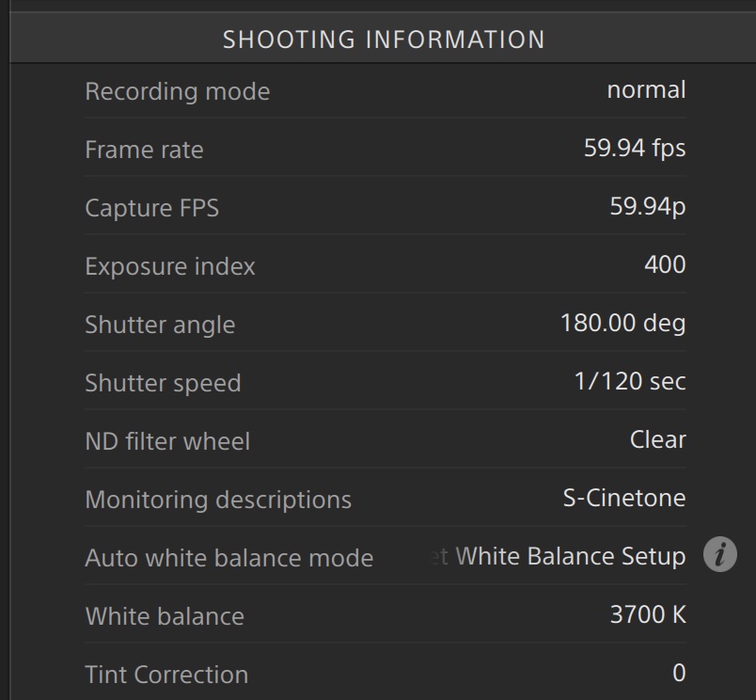Select the Capture FPS label

point(152,208)
